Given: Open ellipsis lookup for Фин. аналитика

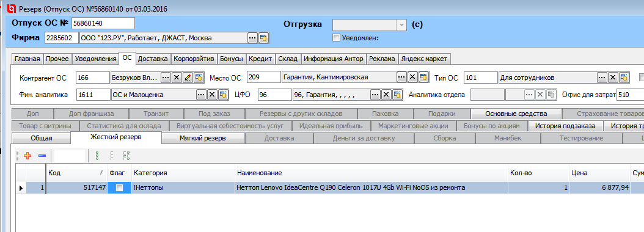Looking at the screenshot, I should click(200, 95).
